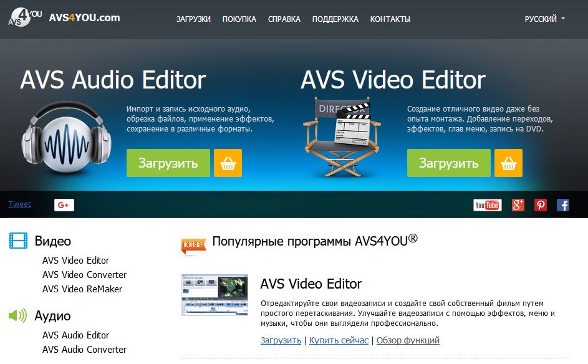
Task: Click the AVS Video Editor screenshot thumbnail
Action: click(214, 295)
